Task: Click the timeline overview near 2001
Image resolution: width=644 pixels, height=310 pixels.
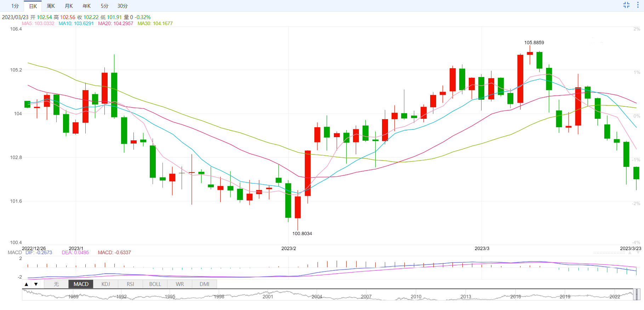Action: click(x=268, y=297)
